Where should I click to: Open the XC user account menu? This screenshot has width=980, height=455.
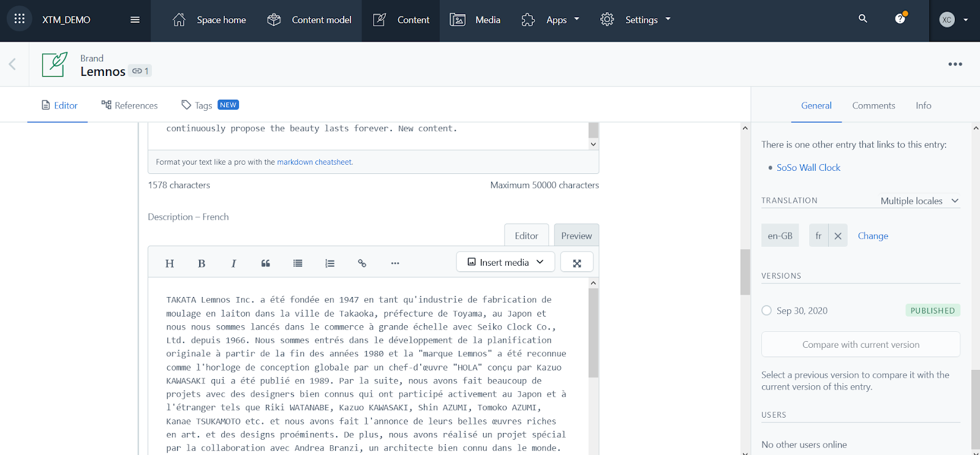click(x=954, y=20)
